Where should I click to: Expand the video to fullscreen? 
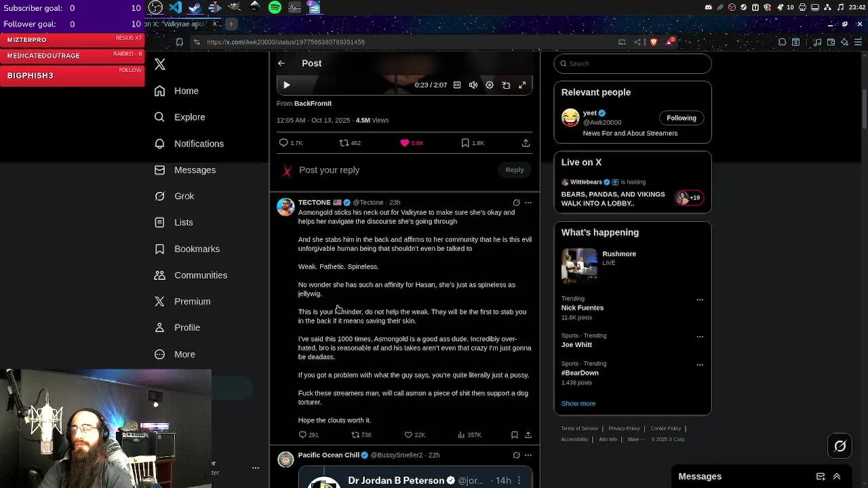coord(522,85)
